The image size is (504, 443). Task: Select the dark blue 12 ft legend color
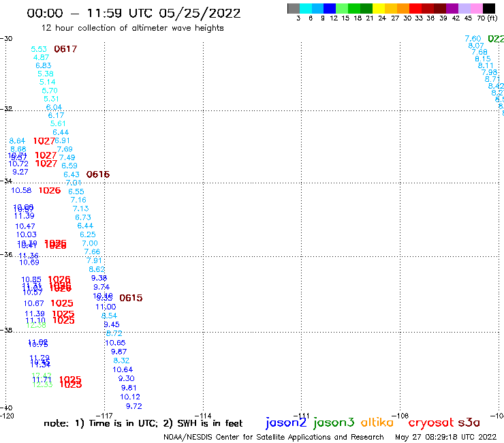click(x=330, y=8)
